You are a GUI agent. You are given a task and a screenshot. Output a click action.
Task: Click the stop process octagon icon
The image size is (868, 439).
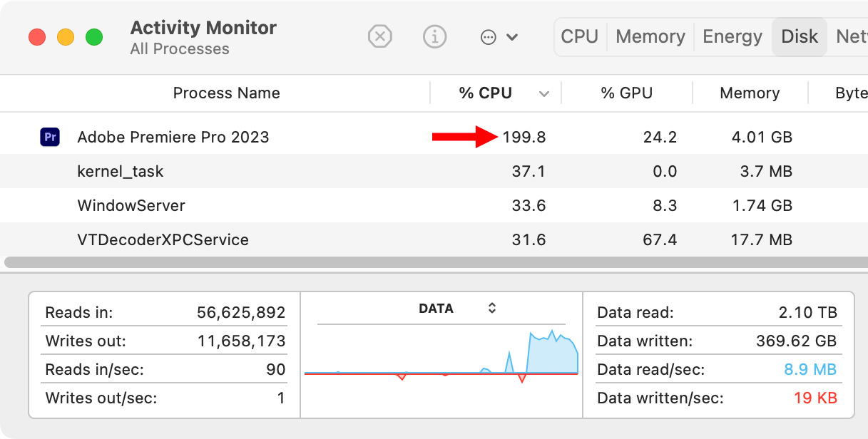point(380,36)
